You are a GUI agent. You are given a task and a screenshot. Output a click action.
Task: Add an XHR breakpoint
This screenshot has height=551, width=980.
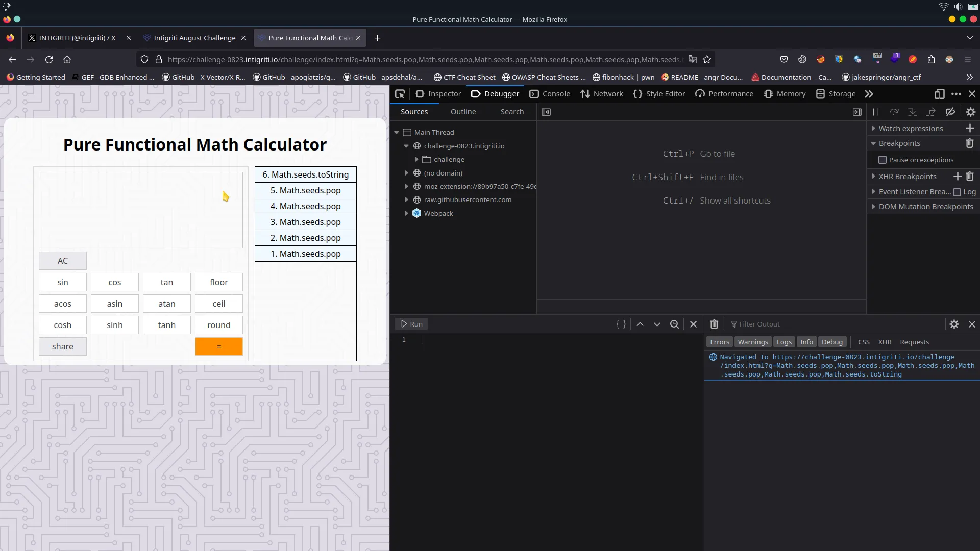(958, 177)
